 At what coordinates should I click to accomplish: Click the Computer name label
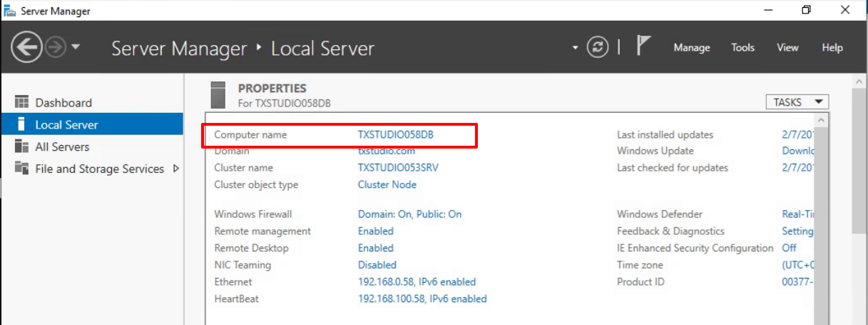point(250,134)
